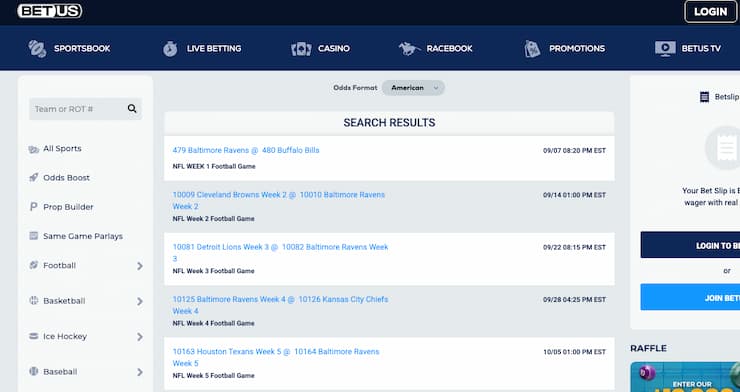The width and height of the screenshot is (740, 392).
Task: Navigate to Racebook
Action: (436, 49)
